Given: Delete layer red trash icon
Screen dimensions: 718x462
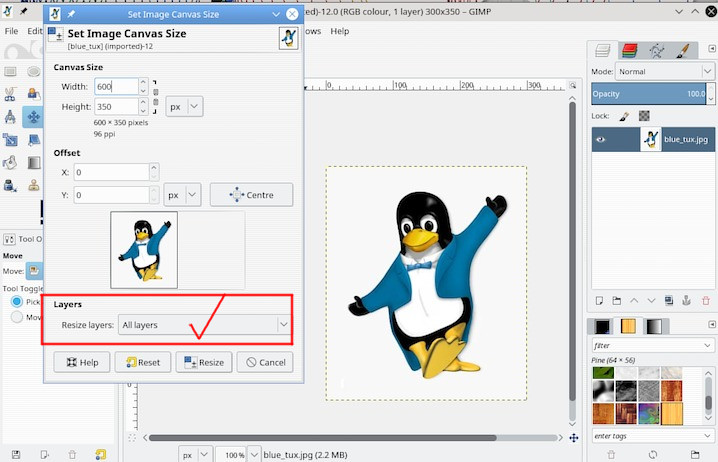Looking at the screenshot, I should point(706,301).
